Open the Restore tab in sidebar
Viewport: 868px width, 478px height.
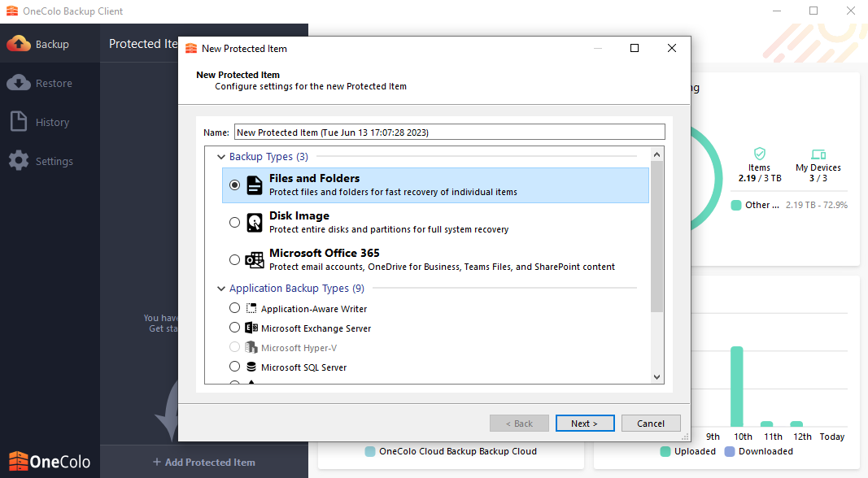50,83
